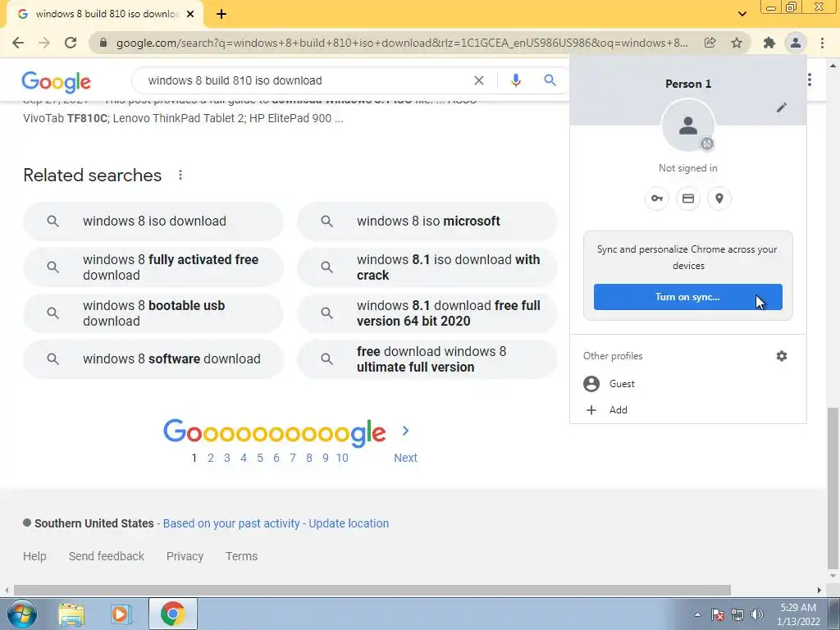Select windows 8.1 download free full version suggestion

(x=427, y=313)
